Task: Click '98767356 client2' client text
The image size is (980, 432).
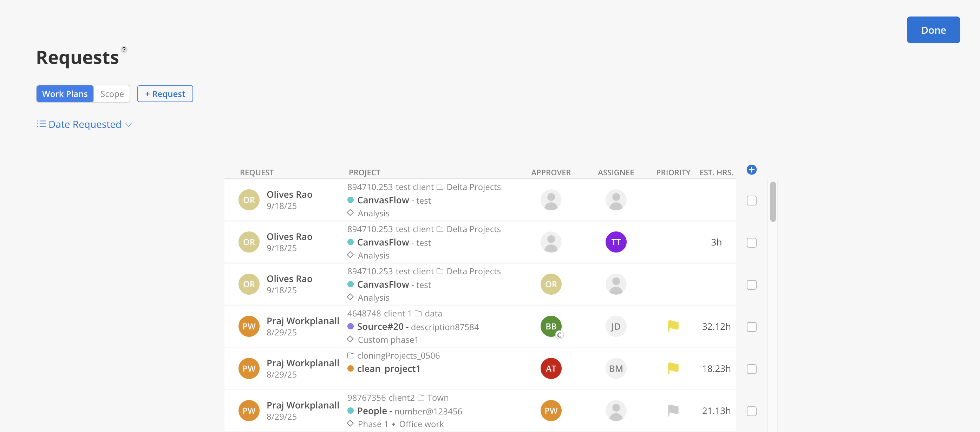Action: click(x=380, y=398)
